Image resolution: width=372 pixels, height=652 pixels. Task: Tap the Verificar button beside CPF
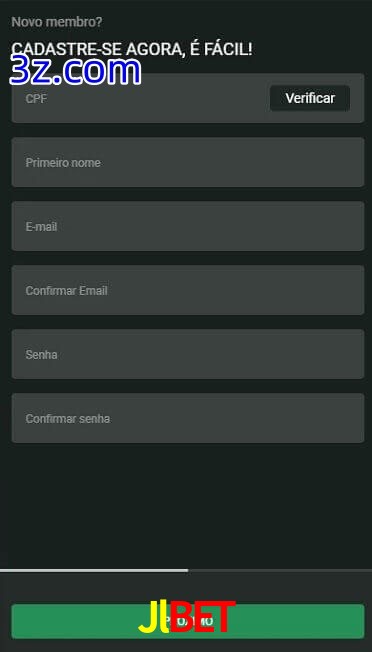(310, 98)
